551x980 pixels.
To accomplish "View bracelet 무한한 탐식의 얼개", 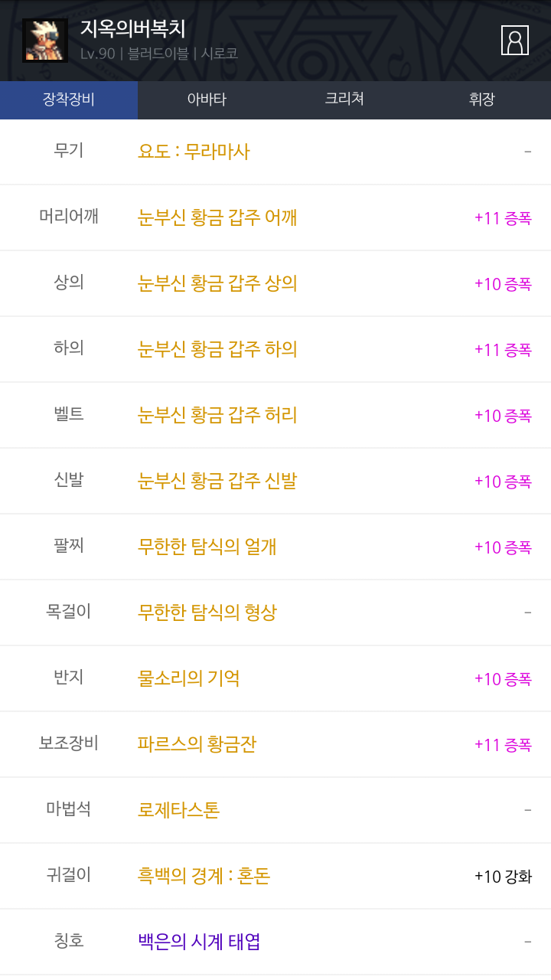I will tap(207, 547).
